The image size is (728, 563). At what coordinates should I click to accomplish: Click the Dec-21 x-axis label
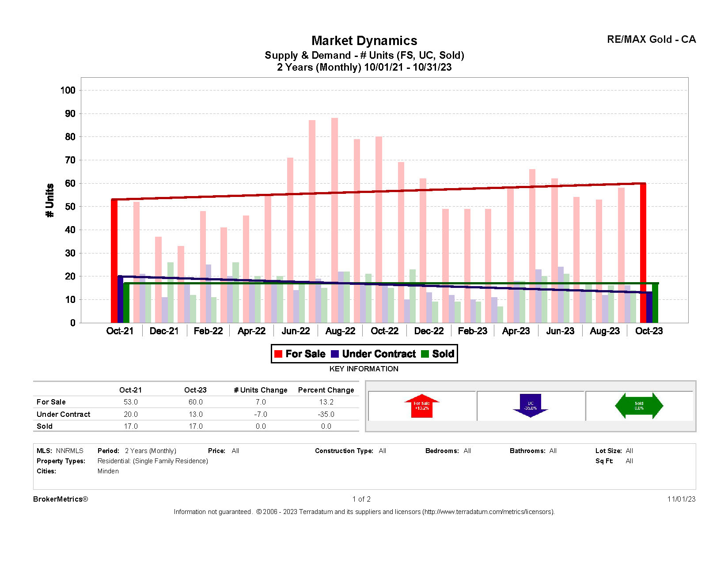click(x=164, y=331)
